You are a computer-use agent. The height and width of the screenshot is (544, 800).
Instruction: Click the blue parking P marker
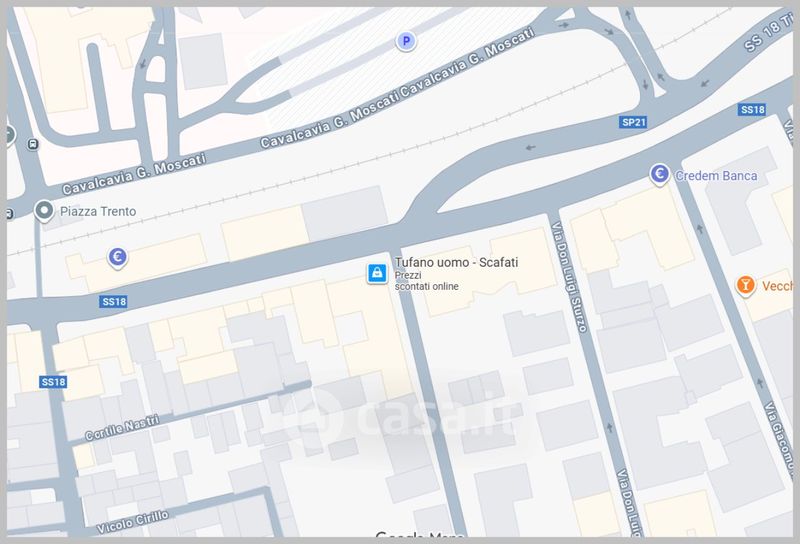coord(405,41)
